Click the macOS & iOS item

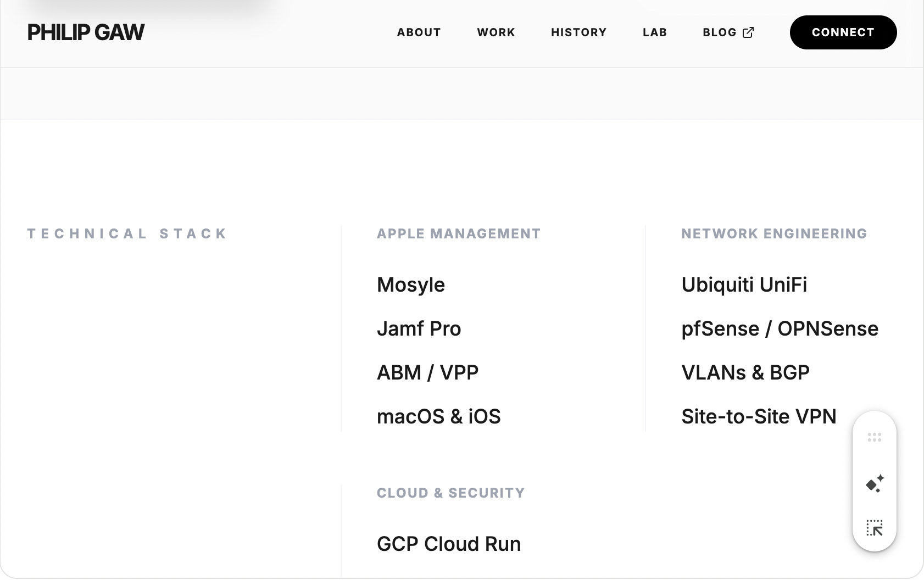(438, 416)
